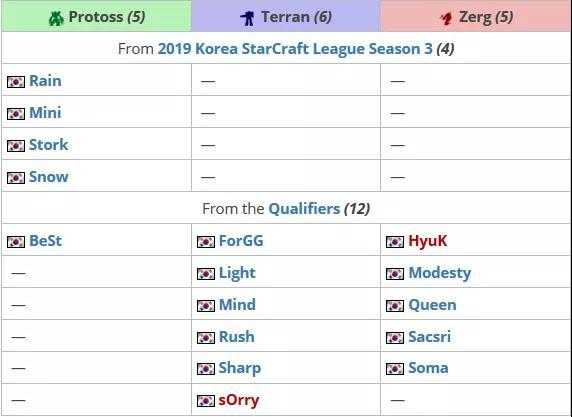
Task: Open the red HyuK player link
Action: click(428, 241)
